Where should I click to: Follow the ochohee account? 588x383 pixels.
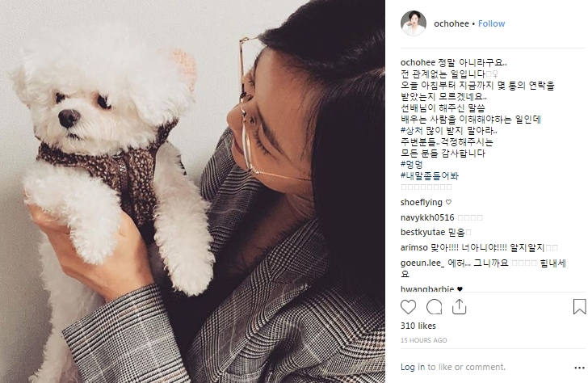click(x=491, y=23)
